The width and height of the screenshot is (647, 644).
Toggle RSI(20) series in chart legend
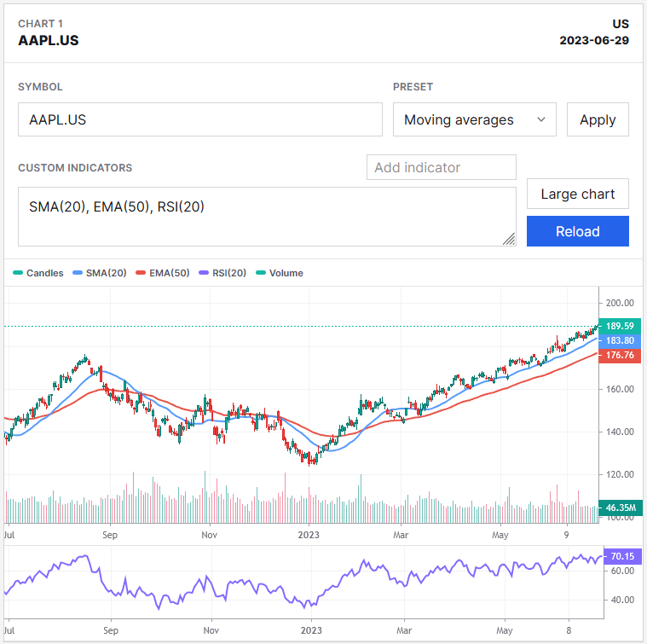coord(222,273)
